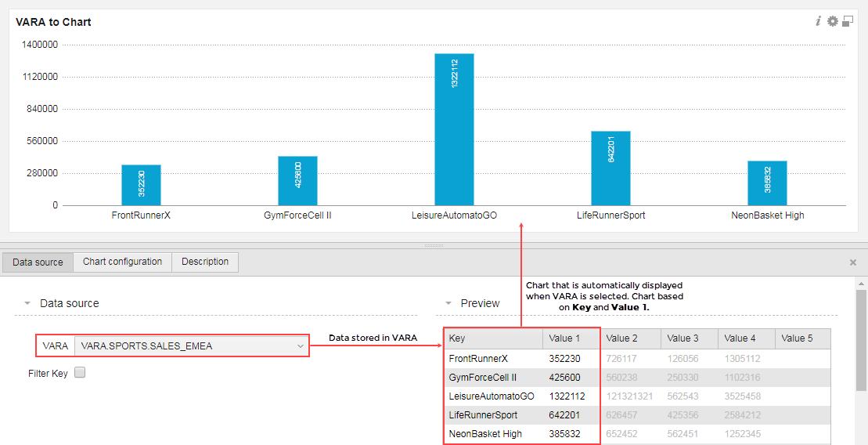The image size is (868, 445).
Task: Select the NeonBasket High table row key
Action: point(485,434)
